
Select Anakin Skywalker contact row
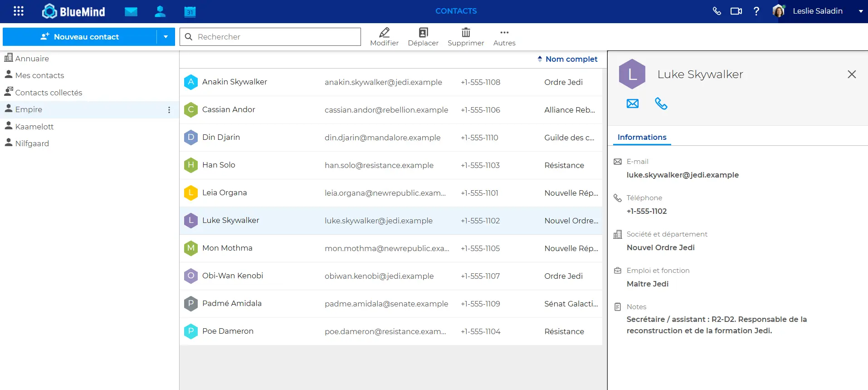(x=391, y=82)
